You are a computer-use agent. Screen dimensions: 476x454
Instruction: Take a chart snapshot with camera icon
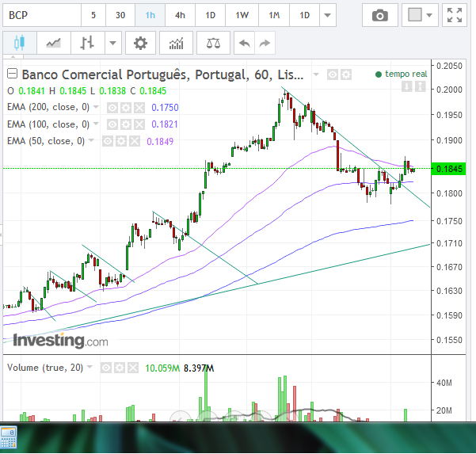(x=380, y=15)
